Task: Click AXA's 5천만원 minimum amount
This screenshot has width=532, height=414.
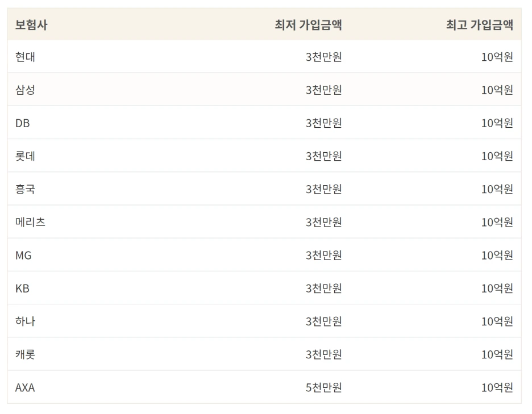Action: pos(323,387)
